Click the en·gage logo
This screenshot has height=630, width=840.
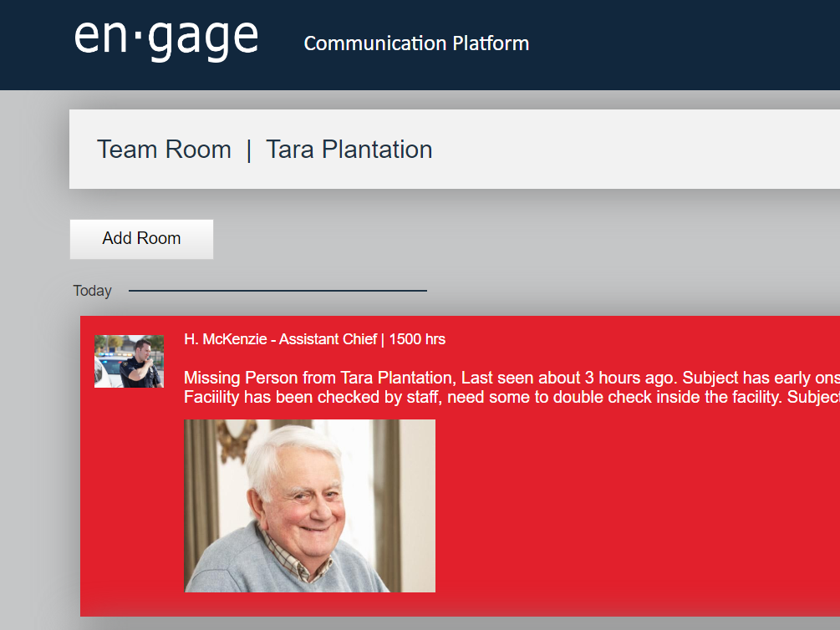click(x=166, y=38)
